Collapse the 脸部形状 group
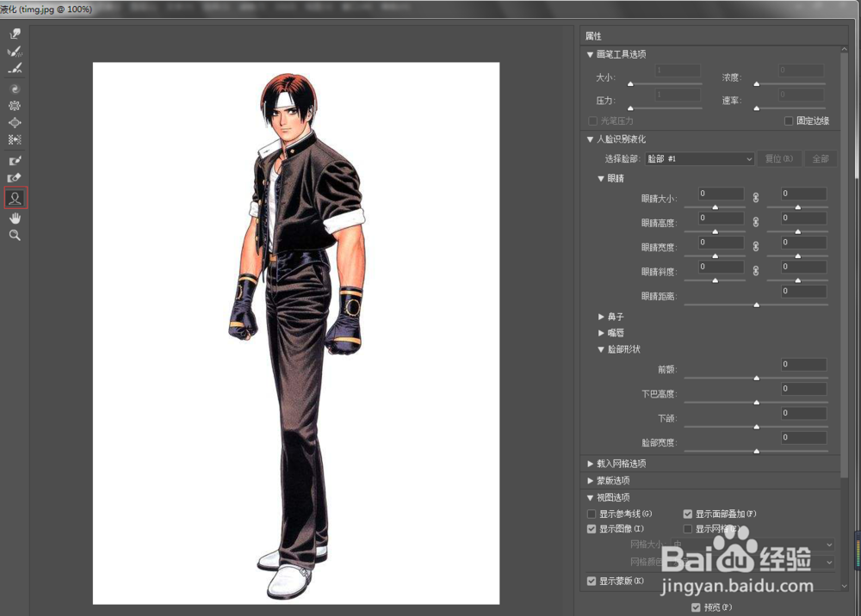The image size is (861, 616). pyautogui.click(x=601, y=349)
